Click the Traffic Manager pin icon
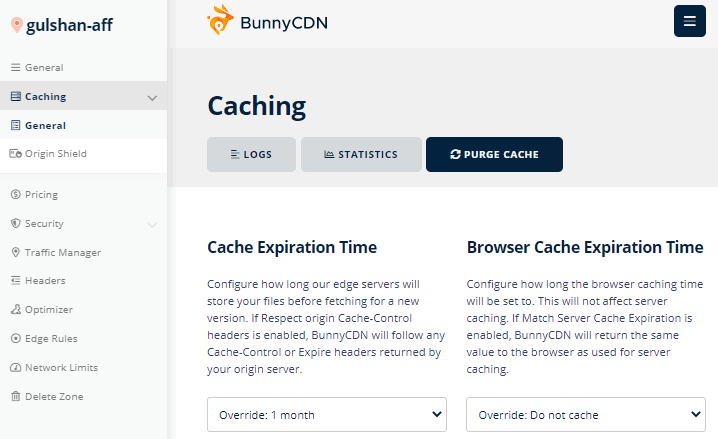 click(16, 252)
